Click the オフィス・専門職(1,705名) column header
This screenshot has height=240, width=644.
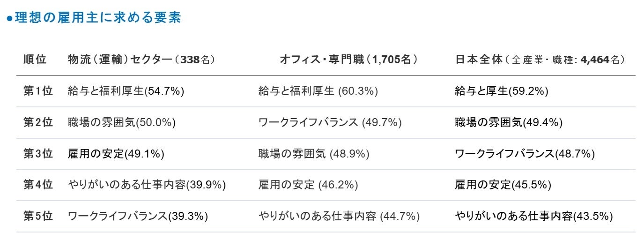coord(348,60)
